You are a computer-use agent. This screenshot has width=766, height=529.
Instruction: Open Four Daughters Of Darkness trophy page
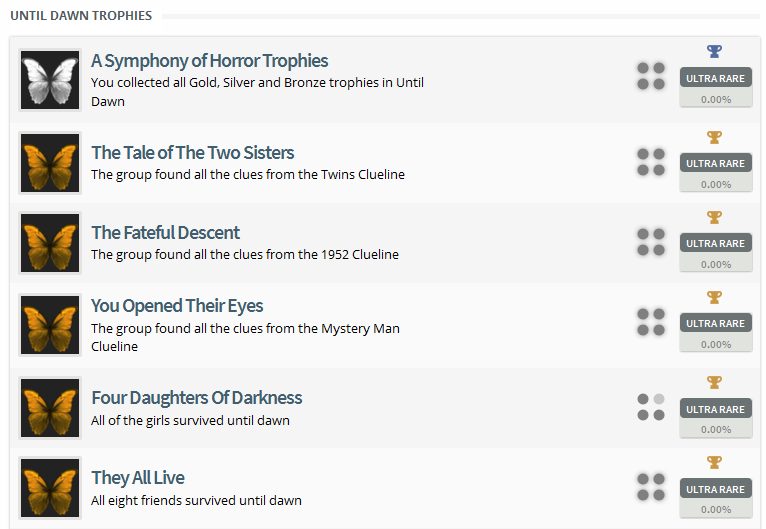[196, 398]
